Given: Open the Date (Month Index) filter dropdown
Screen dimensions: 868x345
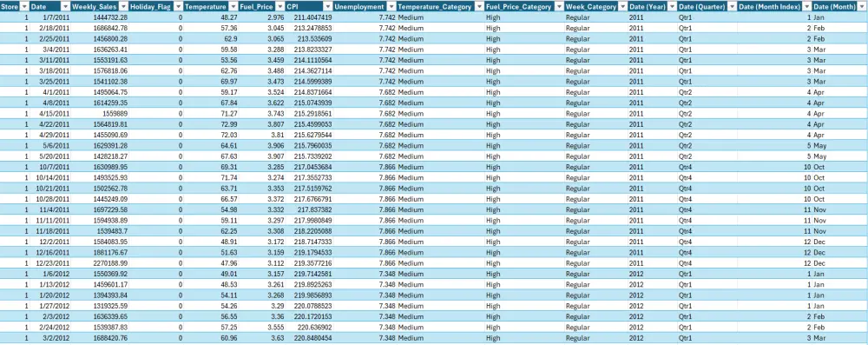Looking at the screenshot, I should [x=806, y=7].
